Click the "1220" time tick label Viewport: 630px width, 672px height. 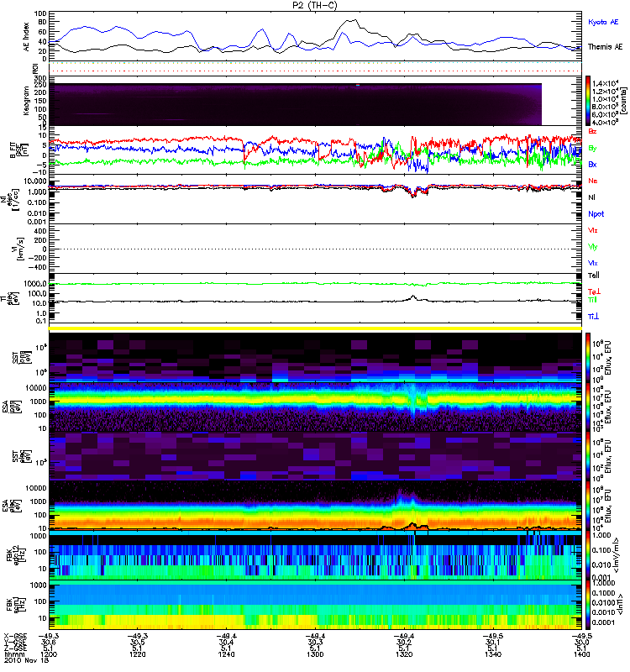pos(138,654)
